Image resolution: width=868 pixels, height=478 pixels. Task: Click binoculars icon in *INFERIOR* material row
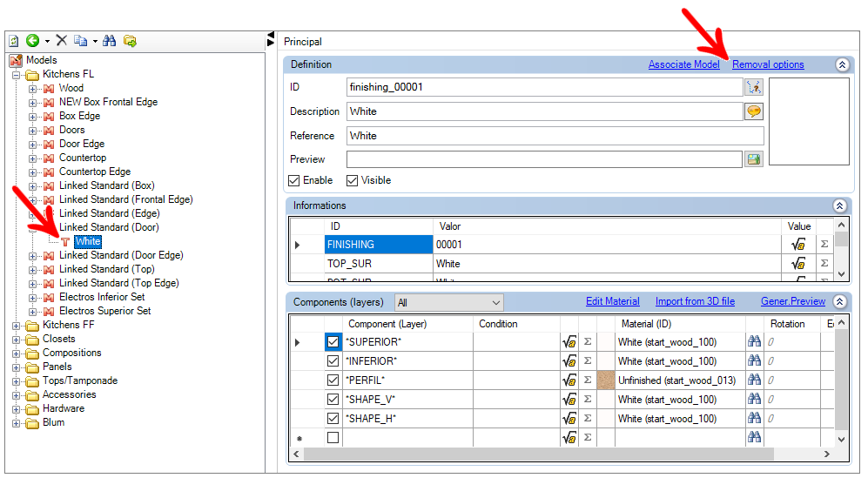pos(754,360)
